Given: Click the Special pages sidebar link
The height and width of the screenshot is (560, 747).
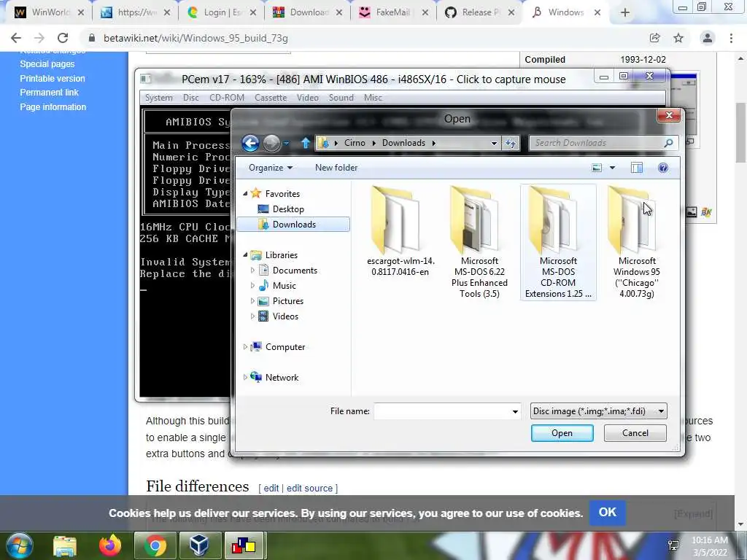Looking at the screenshot, I should tap(47, 64).
